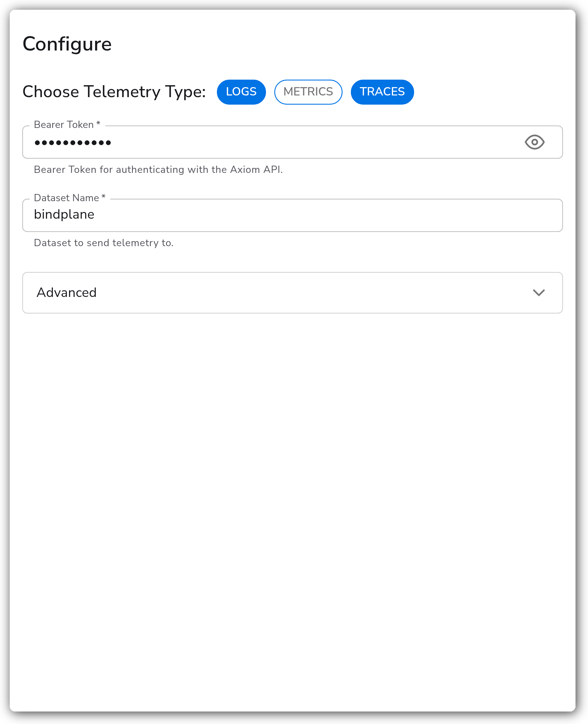Image resolution: width=588 pixels, height=724 pixels.
Task: Show the Bearer Token with eye icon
Action: pyautogui.click(x=534, y=142)
